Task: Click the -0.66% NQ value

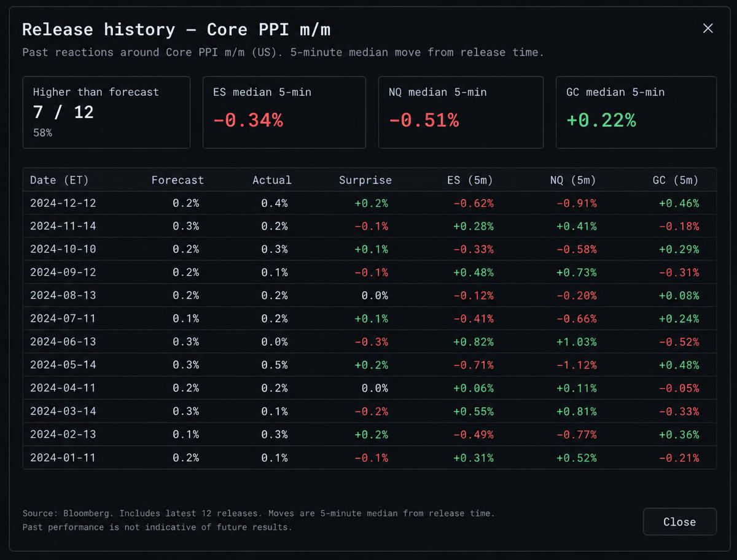Action: point(576,319)
